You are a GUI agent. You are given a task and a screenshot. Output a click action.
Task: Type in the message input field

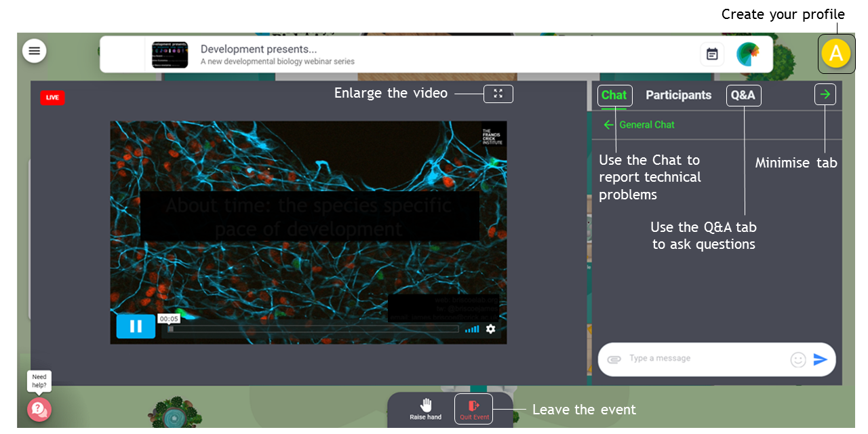[705, 359]
